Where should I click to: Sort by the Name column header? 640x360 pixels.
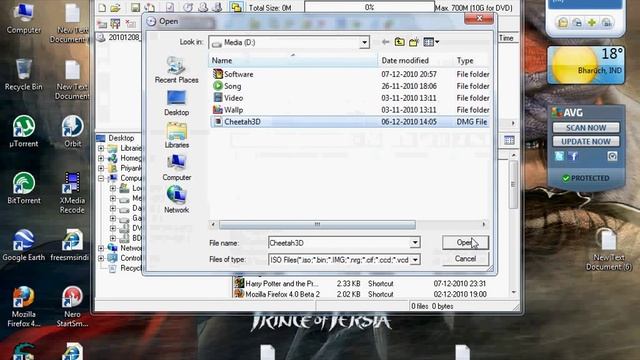click(293, 60)
